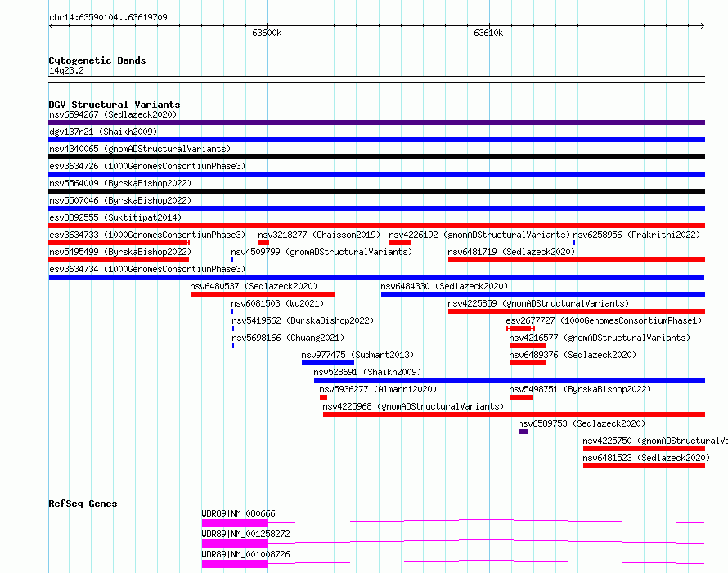Click the red bar under nsv4216577
The height and width of the screenshot is (573, 728).
[x=528, y=346]
